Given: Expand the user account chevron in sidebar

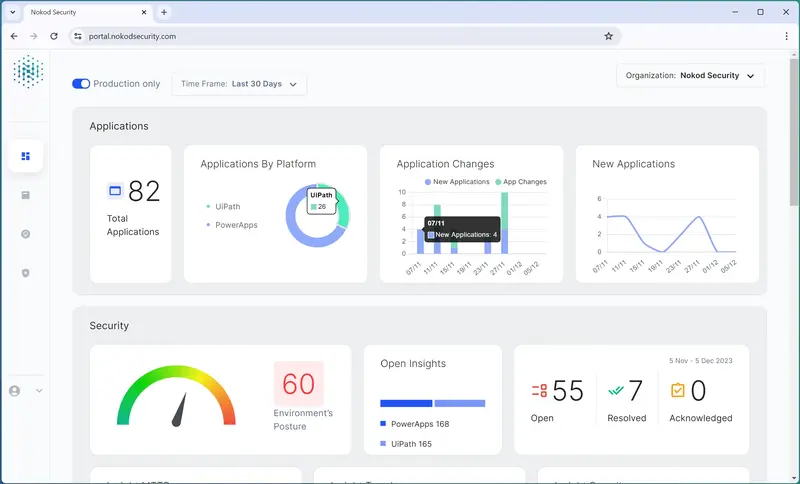Looking at the screenshot, I should pos(39,391).
